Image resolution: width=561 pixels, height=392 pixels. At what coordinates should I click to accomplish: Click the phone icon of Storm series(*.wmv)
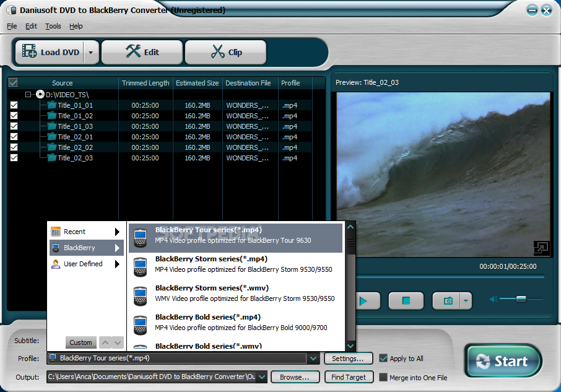[x=140, y=296]
